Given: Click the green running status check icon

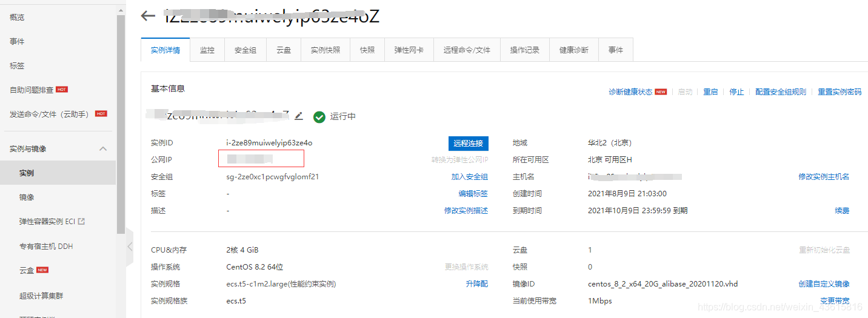Looking at the screenshot, I should 319,116.
